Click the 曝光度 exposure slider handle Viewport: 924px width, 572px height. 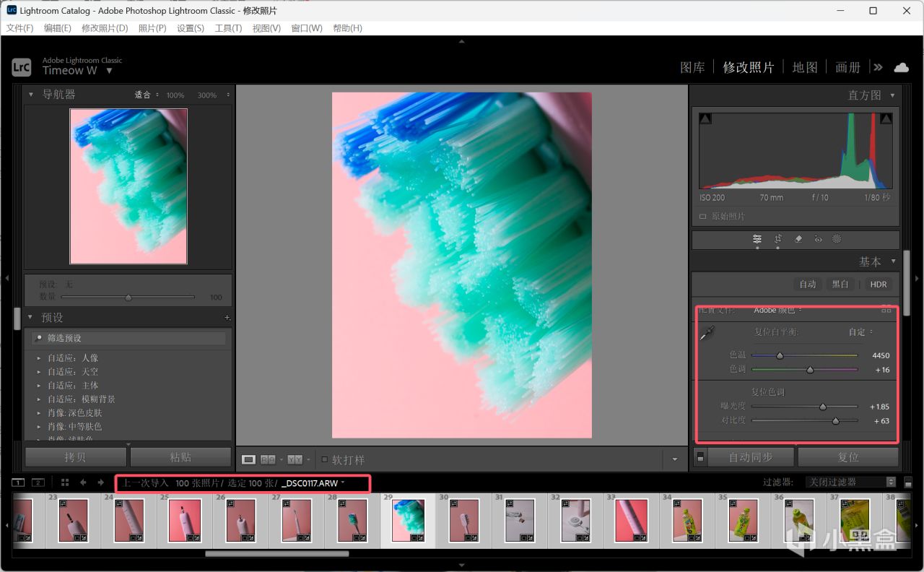coord(823,407)
